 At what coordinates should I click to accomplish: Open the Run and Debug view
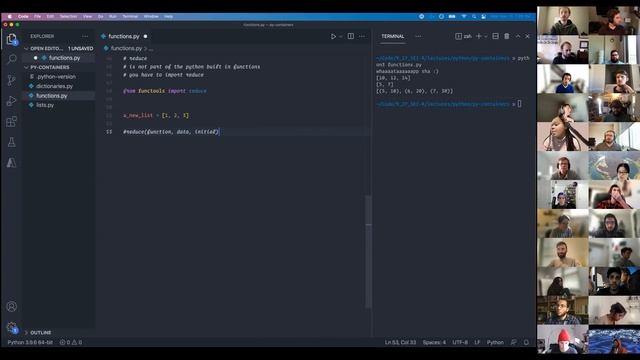tap(11, 101)
